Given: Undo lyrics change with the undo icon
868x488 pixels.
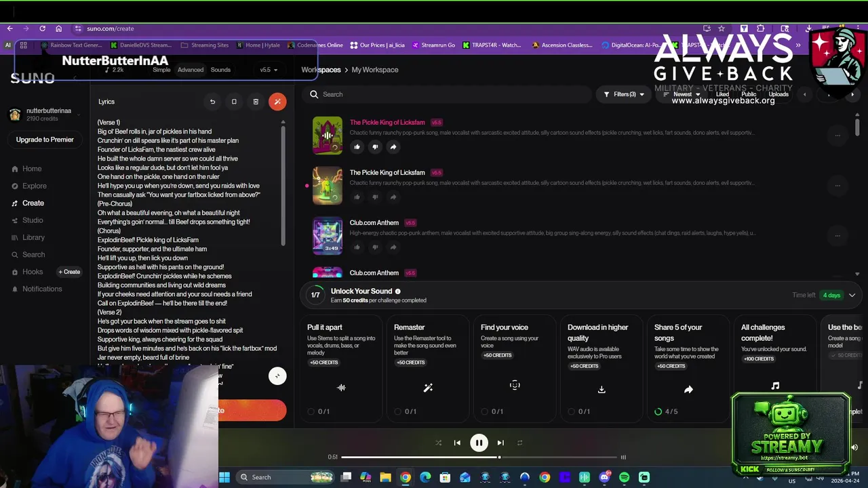Looking at the screenshot, I should [212, 102].
